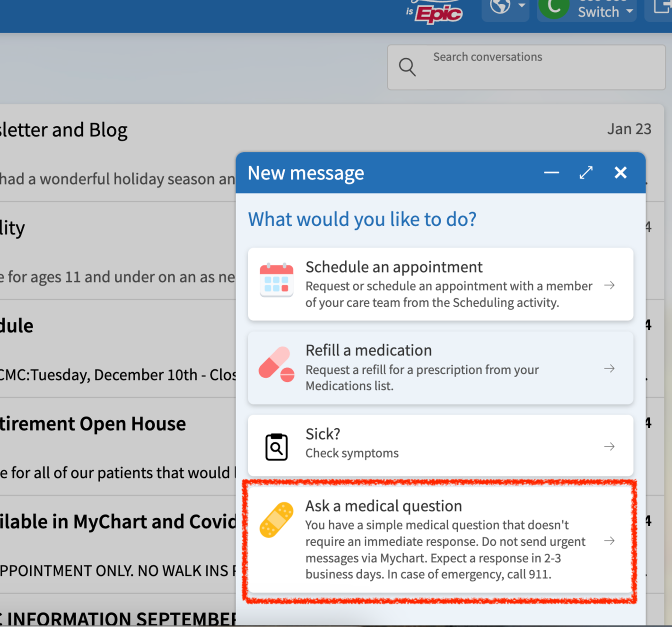Click the arrow on Refill a medication
Viewport: 672px width, 627px height.
[x=610, y=369]
